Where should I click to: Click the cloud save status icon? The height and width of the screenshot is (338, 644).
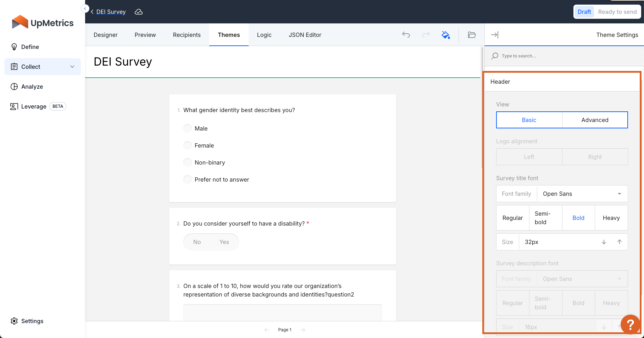coord(139,12)
